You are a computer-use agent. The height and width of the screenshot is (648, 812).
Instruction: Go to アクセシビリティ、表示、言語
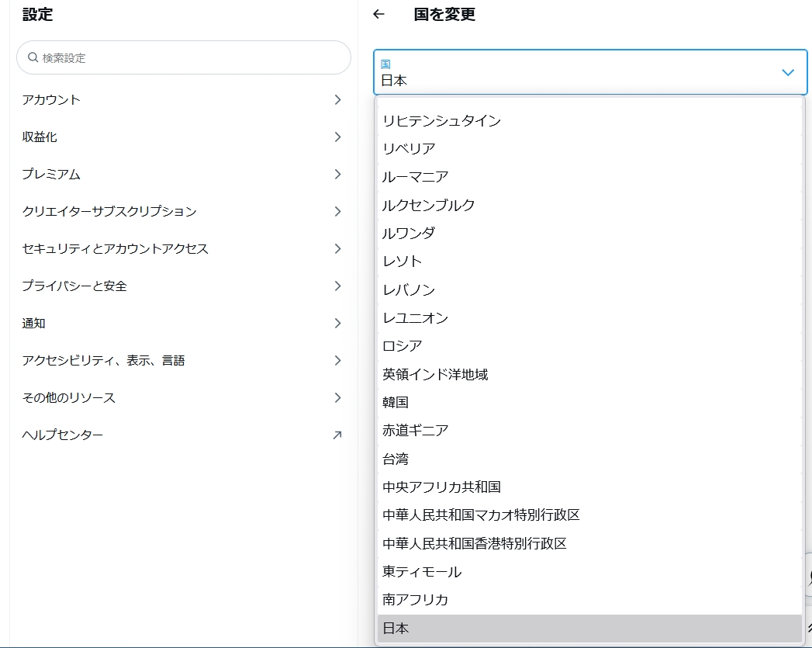(x=103, y=361)
